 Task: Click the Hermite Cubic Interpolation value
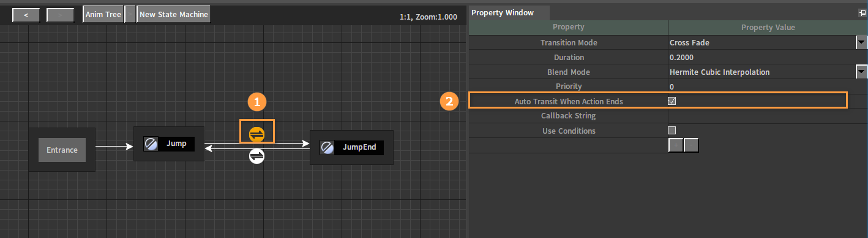coord(719,72)
